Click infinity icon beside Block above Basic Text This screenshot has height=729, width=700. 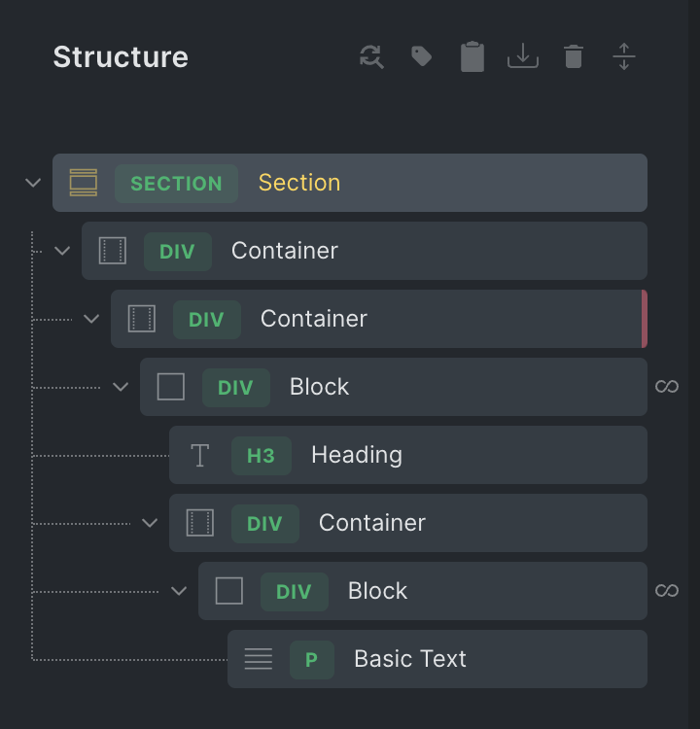[667, 591]
